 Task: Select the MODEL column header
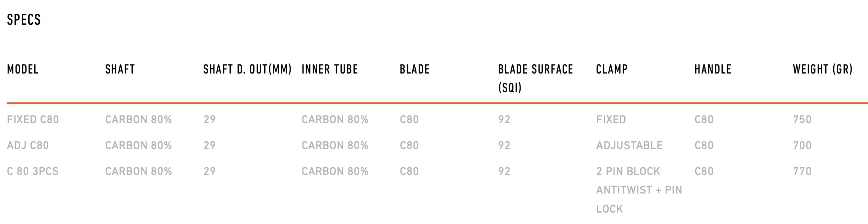point(23,69)
